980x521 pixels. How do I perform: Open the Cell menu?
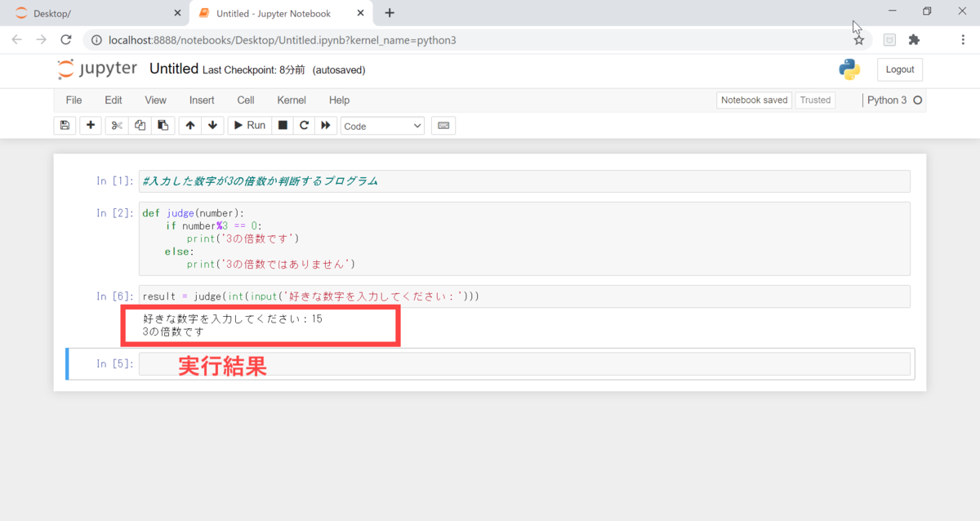coord(246,100)
